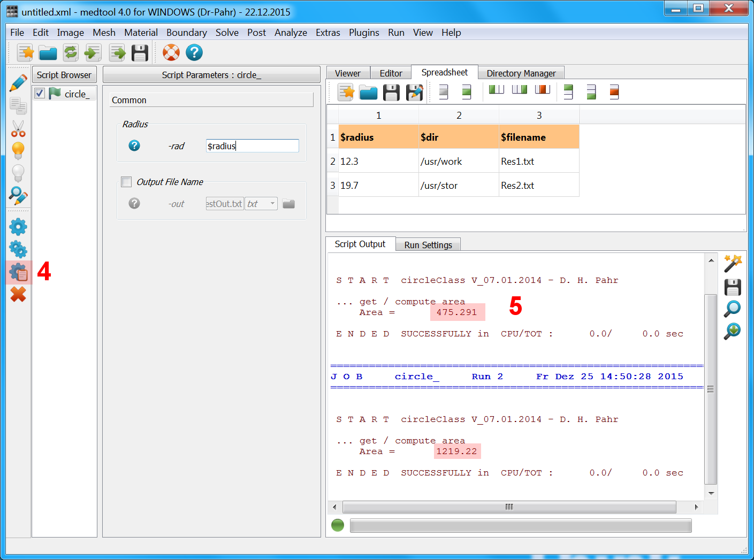
Task: Click the insert column right green icon
Action: [520, 89]
